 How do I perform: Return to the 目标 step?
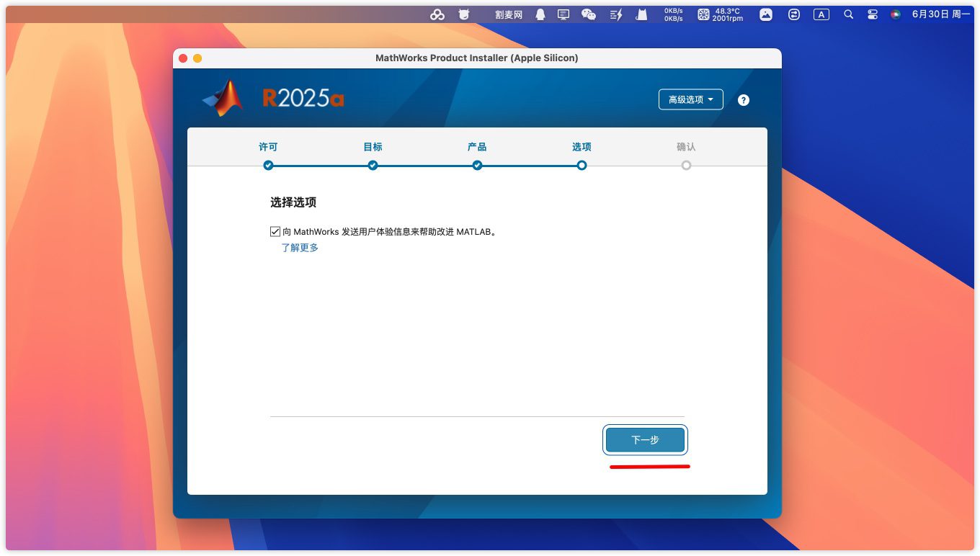pos(373,165)
